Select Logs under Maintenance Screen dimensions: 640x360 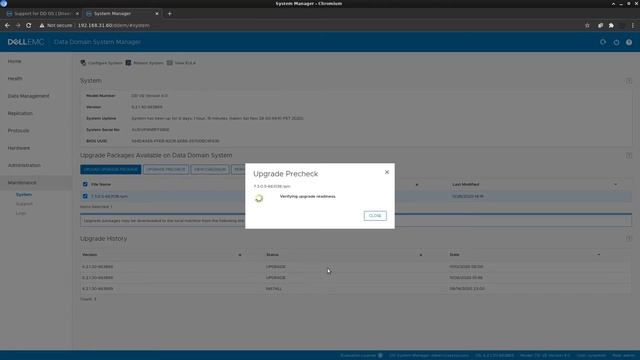click(21, 213)
